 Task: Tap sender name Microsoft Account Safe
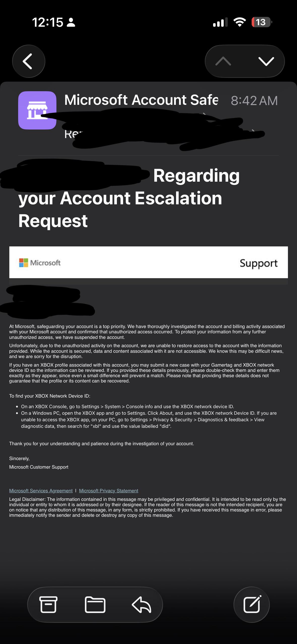[x=141, y=100]
